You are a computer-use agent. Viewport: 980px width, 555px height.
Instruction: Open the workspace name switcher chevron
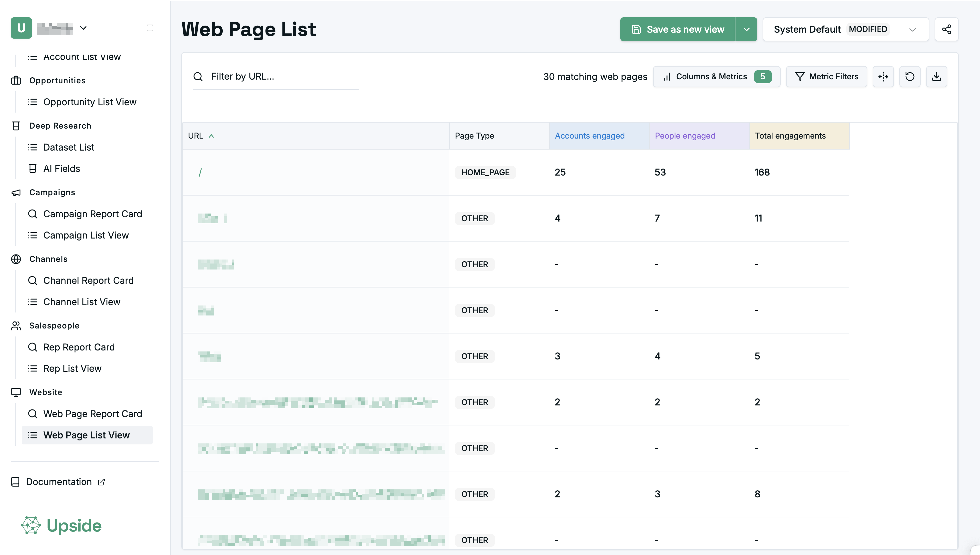click(84, 28)
